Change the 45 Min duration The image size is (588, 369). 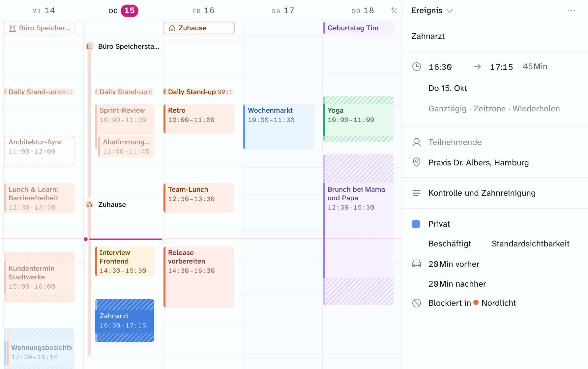coord(535,67)
